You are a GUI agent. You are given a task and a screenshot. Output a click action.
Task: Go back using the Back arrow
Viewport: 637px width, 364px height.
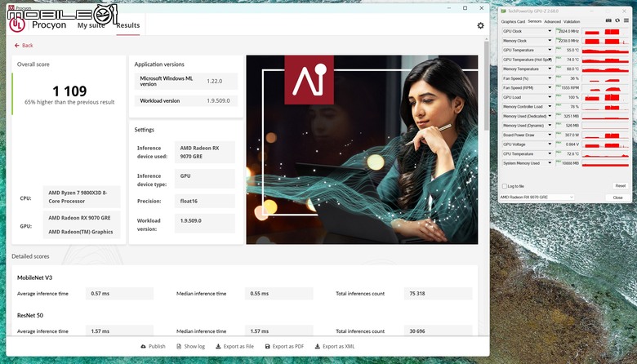pyautogui.click(x=24, y=46)
